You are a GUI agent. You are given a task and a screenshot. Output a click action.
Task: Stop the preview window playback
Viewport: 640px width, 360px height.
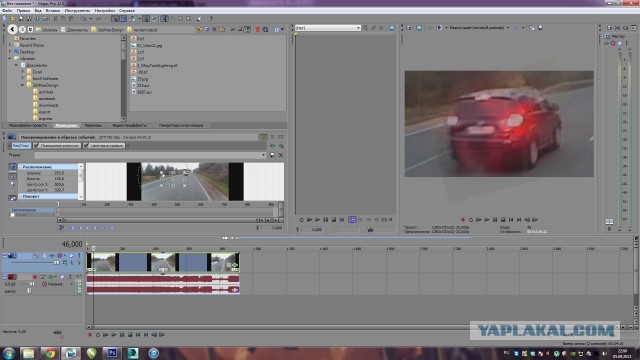click(x=503, y=220)
